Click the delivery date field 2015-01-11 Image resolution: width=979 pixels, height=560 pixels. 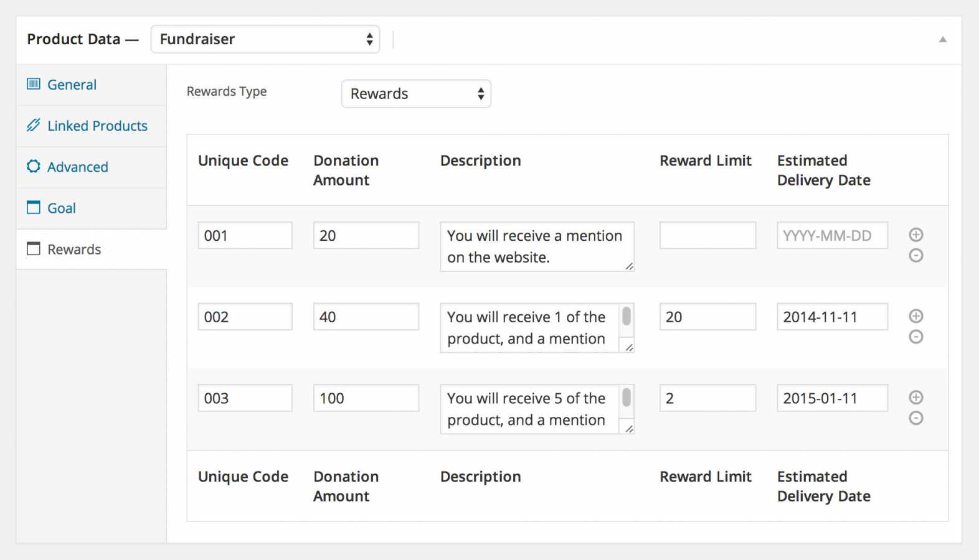coord(832,398)
